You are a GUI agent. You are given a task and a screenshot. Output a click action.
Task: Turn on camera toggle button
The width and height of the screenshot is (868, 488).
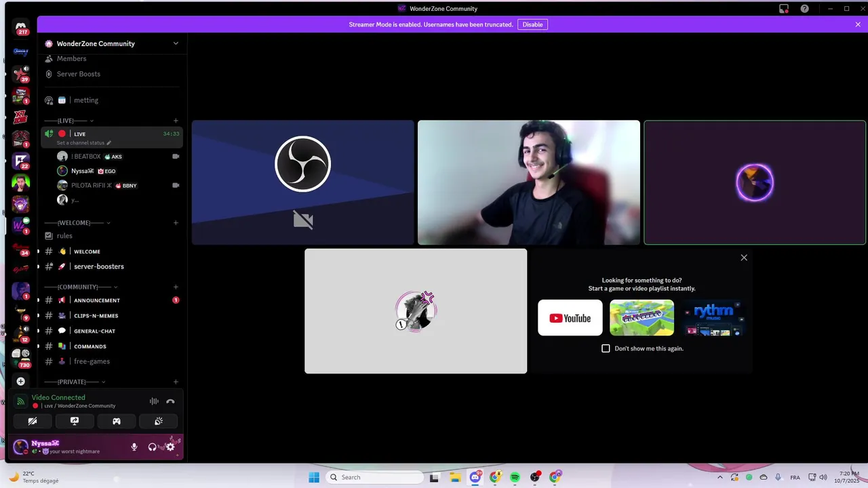[33, 421]
